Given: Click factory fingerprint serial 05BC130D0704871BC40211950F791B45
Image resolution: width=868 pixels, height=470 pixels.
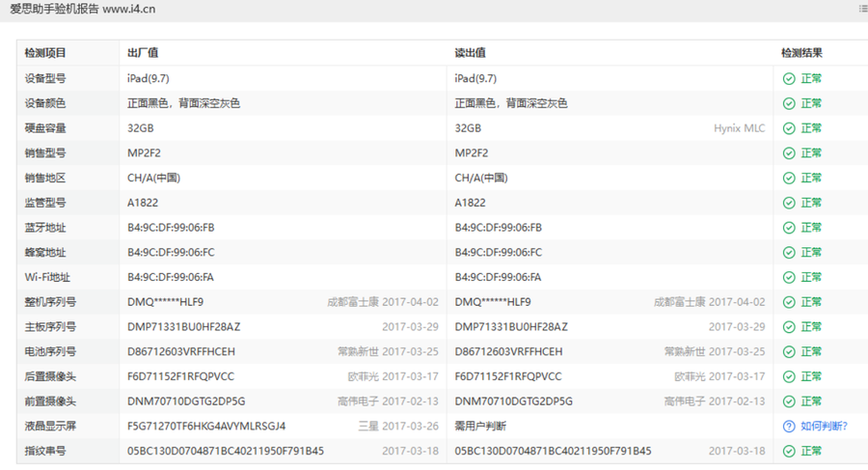Looking at the screenshot, I should coord(226,451).
